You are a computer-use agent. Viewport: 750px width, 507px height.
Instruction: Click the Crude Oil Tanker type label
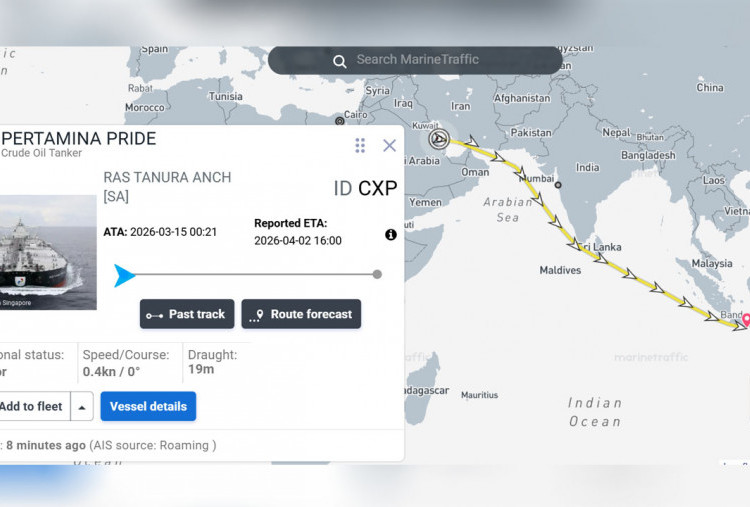pos(42,153)
